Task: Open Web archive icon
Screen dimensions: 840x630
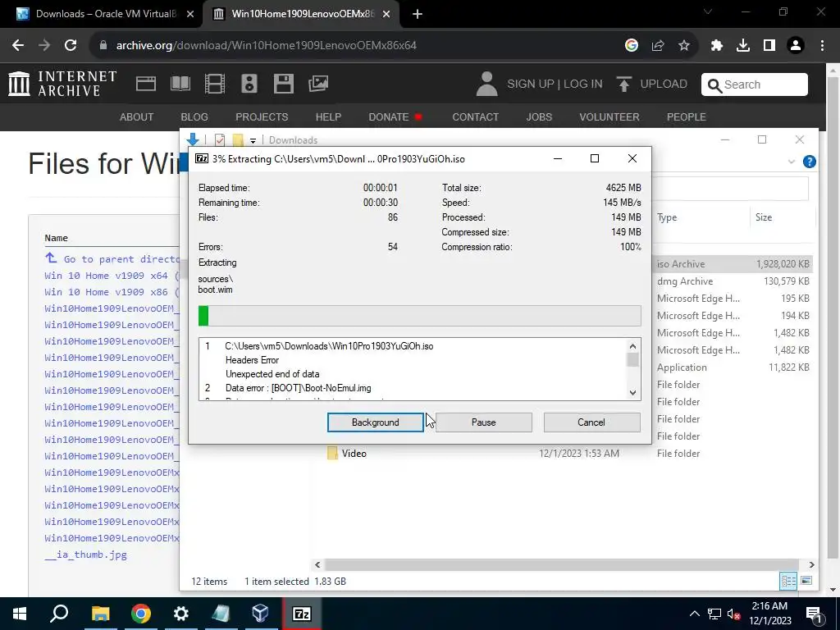Action: pyautogui.click(x=146, y=84)
